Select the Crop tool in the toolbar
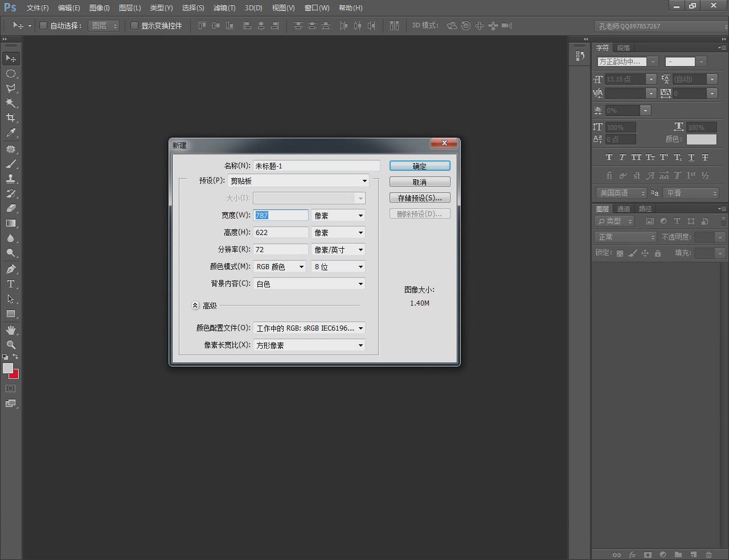Image resolution: width=729 pixels, height=560 pixels. 11,118
